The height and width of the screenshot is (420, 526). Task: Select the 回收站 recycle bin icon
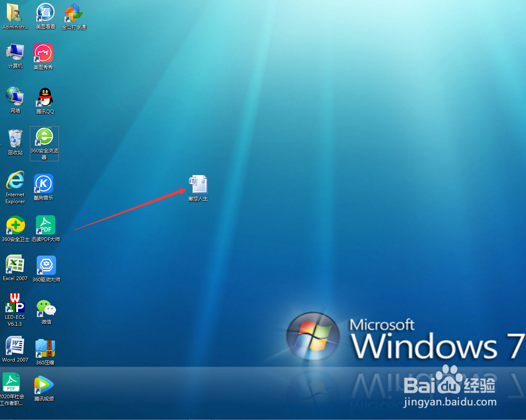(15, 138)
